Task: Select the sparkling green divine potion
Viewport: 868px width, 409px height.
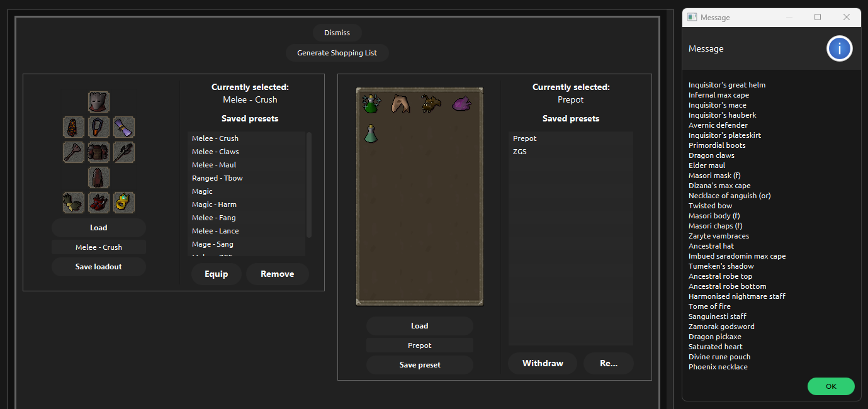Action: coord(371,104)
